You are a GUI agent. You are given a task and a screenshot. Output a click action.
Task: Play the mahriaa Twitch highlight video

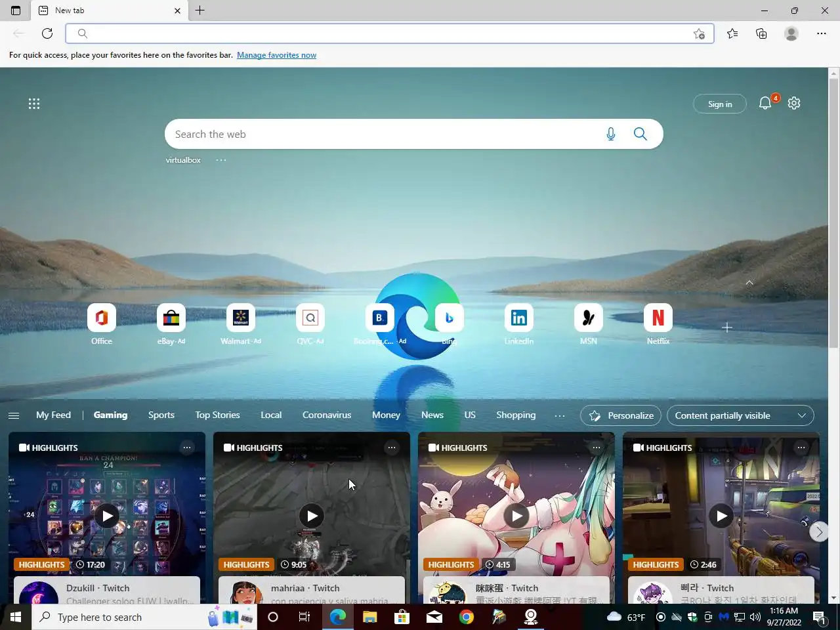point(312,516)
